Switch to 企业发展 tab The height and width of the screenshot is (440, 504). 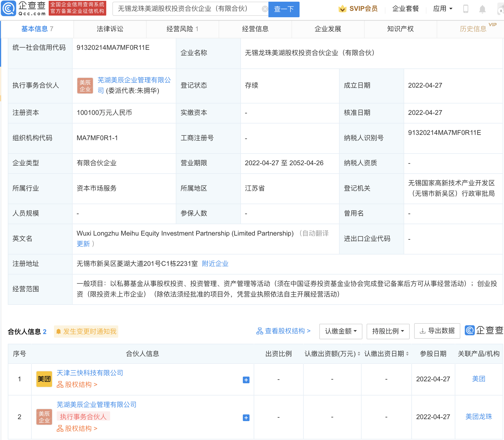pos(328,29)
